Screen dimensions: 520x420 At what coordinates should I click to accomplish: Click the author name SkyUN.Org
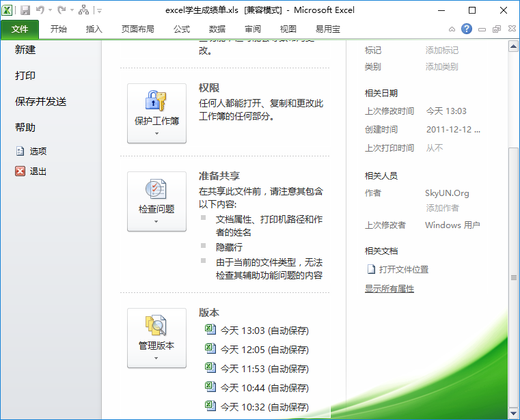pos(447,193)
